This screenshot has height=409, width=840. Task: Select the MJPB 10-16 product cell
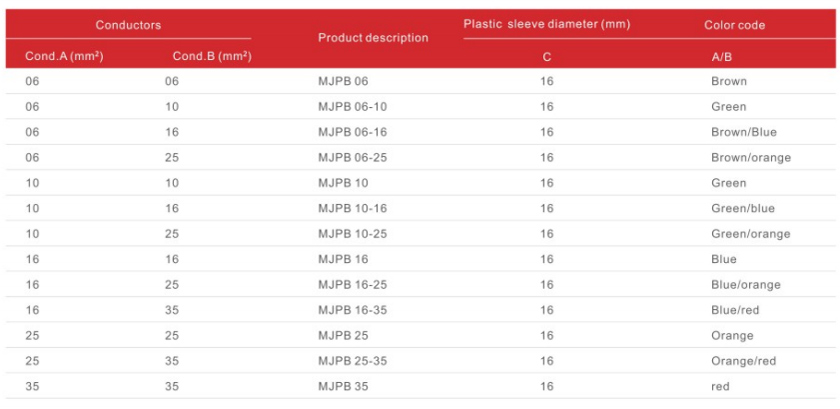[352, 208]
